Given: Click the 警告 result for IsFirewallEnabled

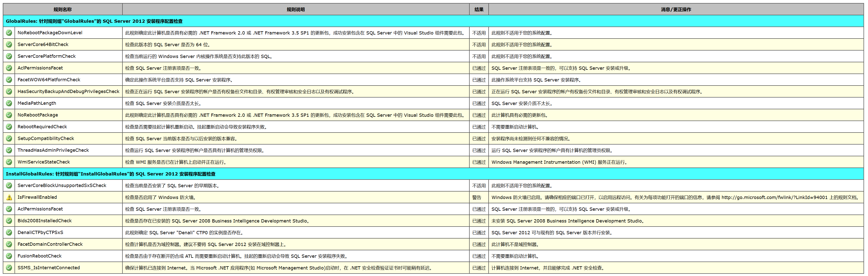Looking at the screenshot, I should pyautogui.click(x=476, y=197).
